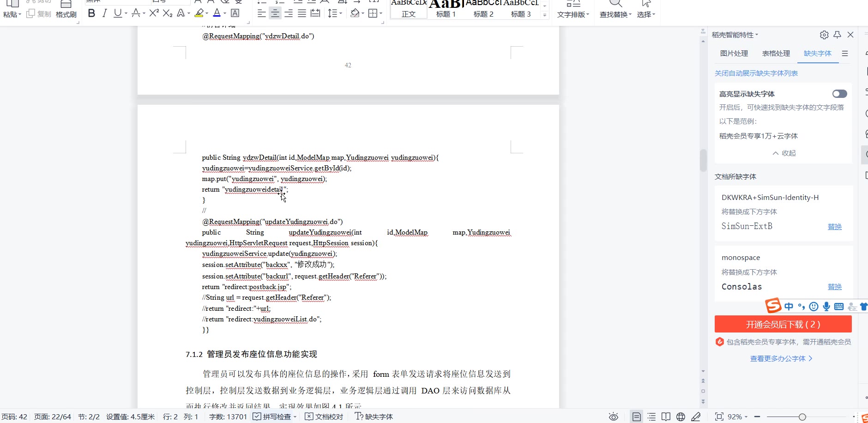Apply table borders icon

[373, 13]
